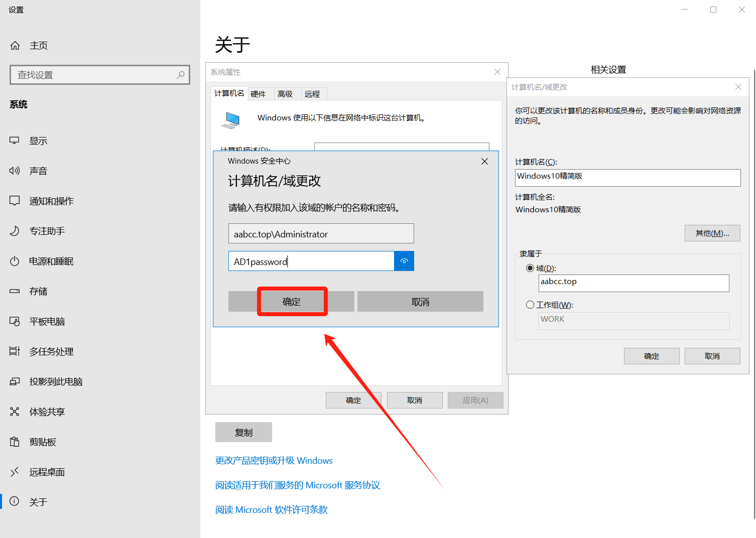Switch to the 高级 tab
This screenshot has width=756, height=538.
pyautogui.click(x=285, y=94)
